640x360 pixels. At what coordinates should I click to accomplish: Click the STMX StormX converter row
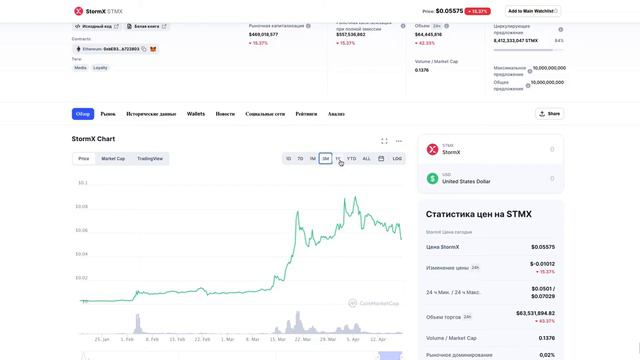(491, 149)
